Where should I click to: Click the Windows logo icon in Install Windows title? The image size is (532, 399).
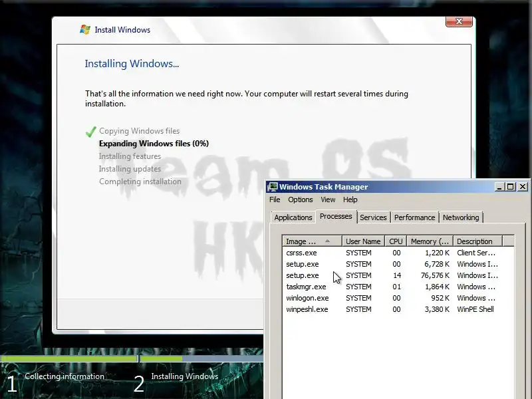click(x=85, y=30)
